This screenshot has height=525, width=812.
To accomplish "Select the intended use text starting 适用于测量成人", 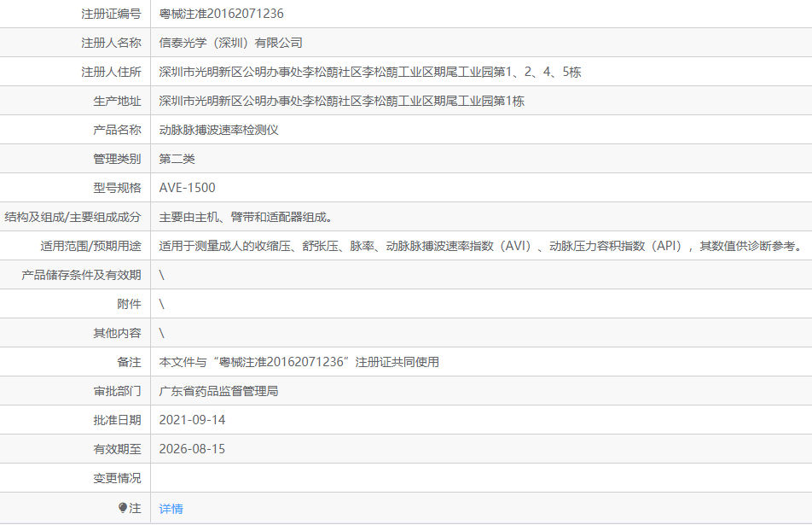I will coord(482,246).
